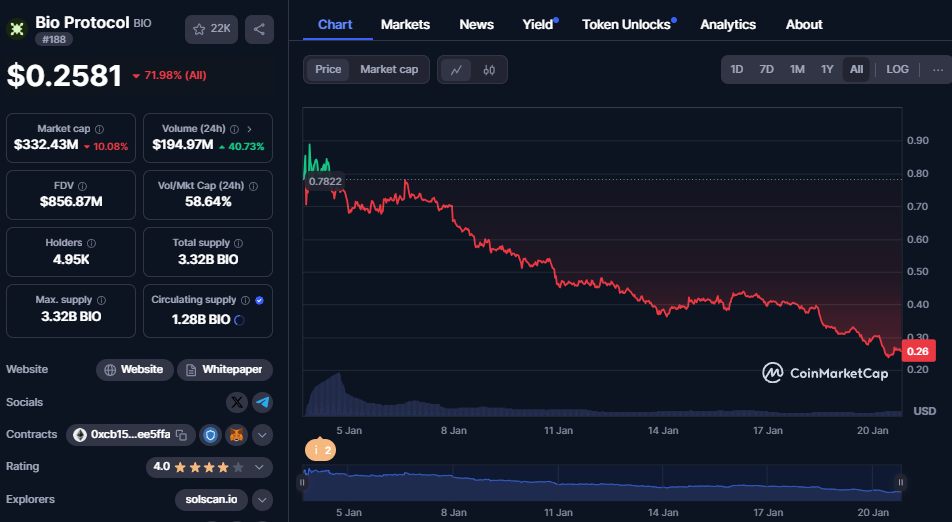Image resolution: width=952 pixels, height=522 pixels.
Task: Open the Telegram social link
Action: click(262, 402)
